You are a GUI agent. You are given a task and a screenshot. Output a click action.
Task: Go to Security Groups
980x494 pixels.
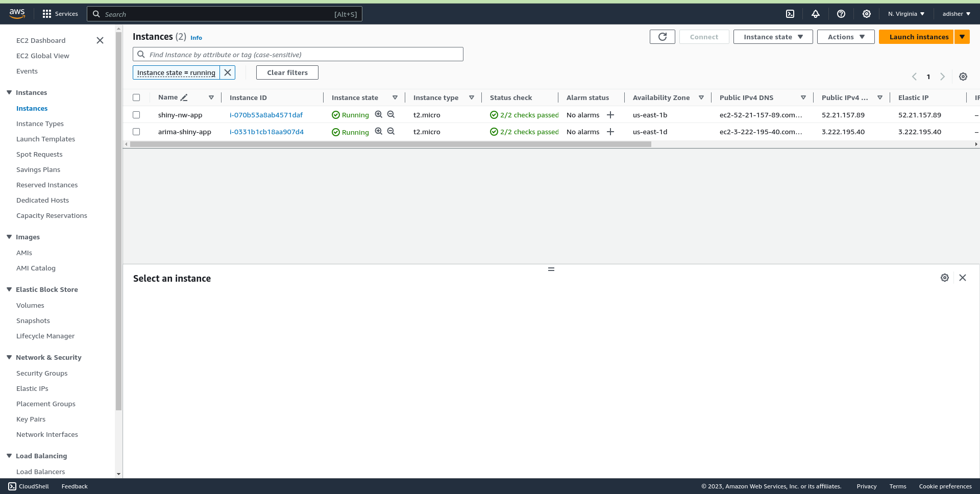tap(42, 373)
